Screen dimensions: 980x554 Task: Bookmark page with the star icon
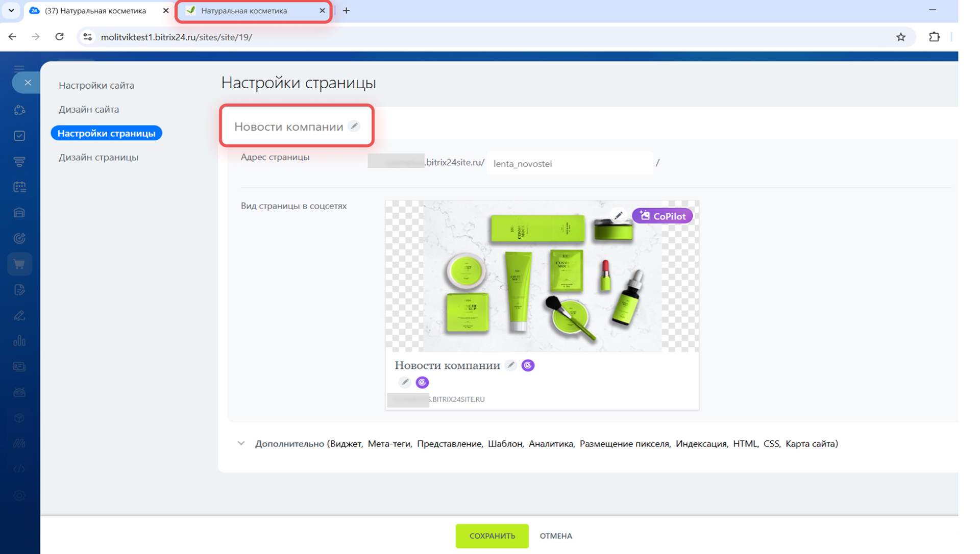(x=900, y=37)
